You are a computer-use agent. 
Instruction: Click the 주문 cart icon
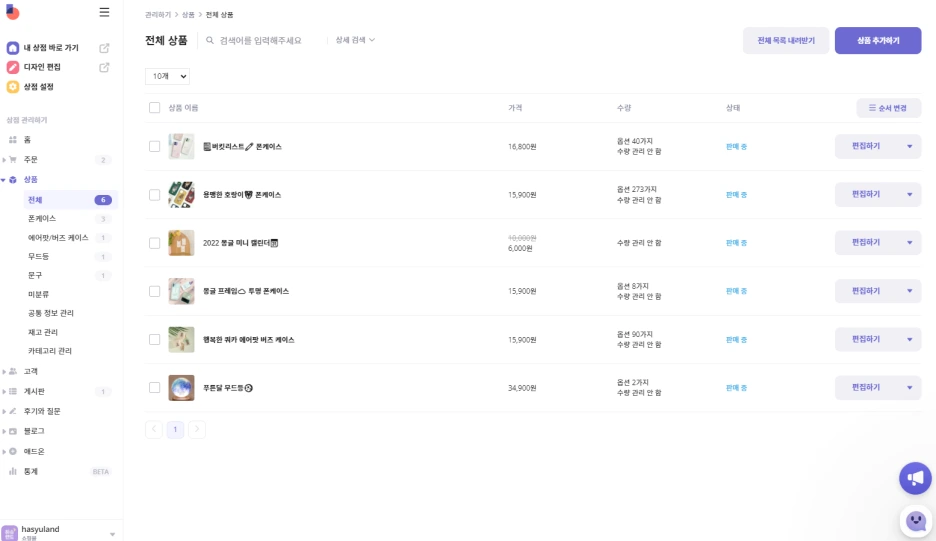13,159
